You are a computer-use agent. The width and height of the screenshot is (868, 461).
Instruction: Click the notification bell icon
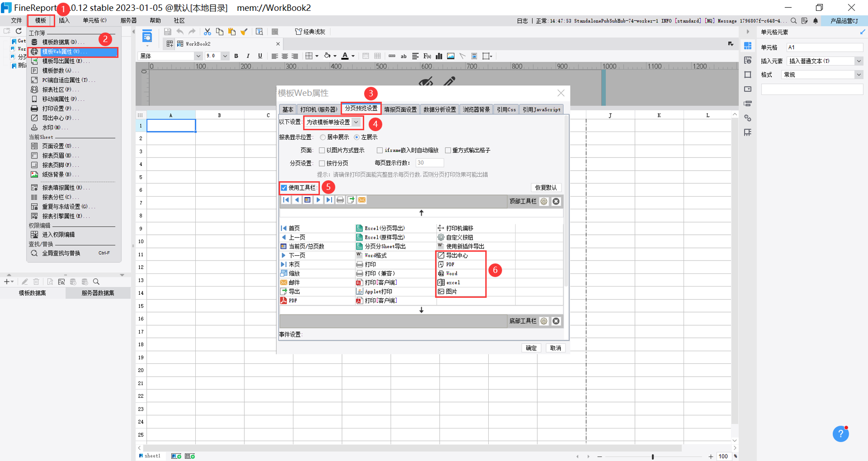[x=815, y=21]
